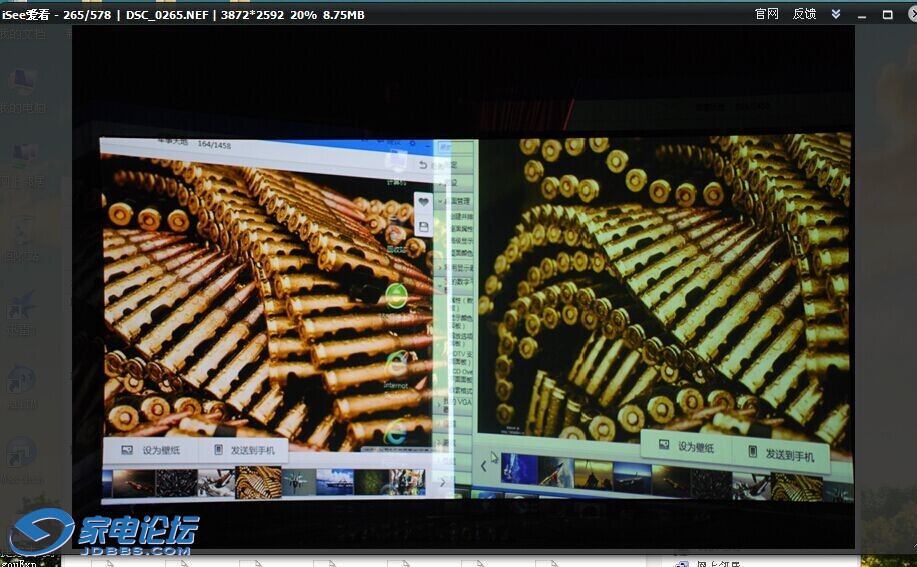
Task: Maximize the iSee viewer window
Action: click(x=887, y=14)
